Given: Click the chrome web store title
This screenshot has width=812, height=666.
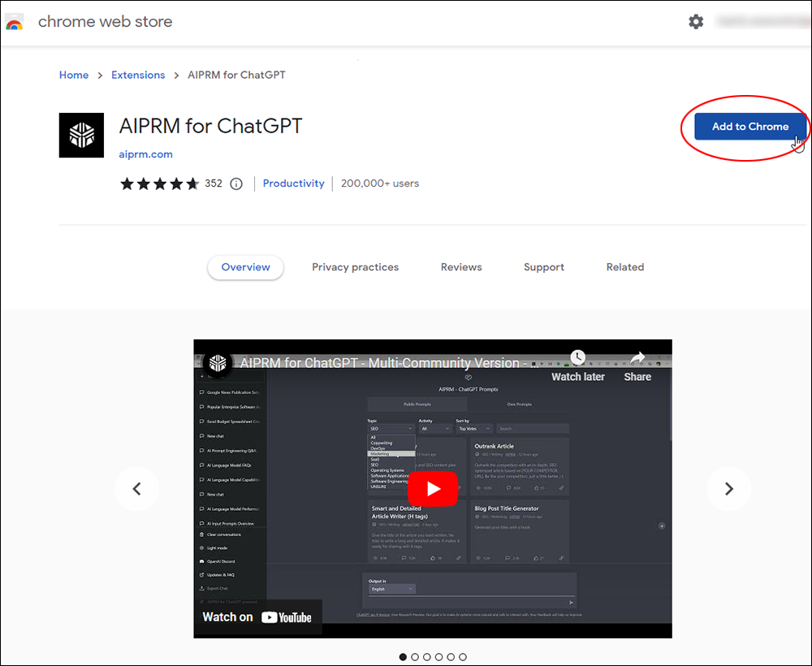Looking at the screenshot, I should [x=105, y=22].
